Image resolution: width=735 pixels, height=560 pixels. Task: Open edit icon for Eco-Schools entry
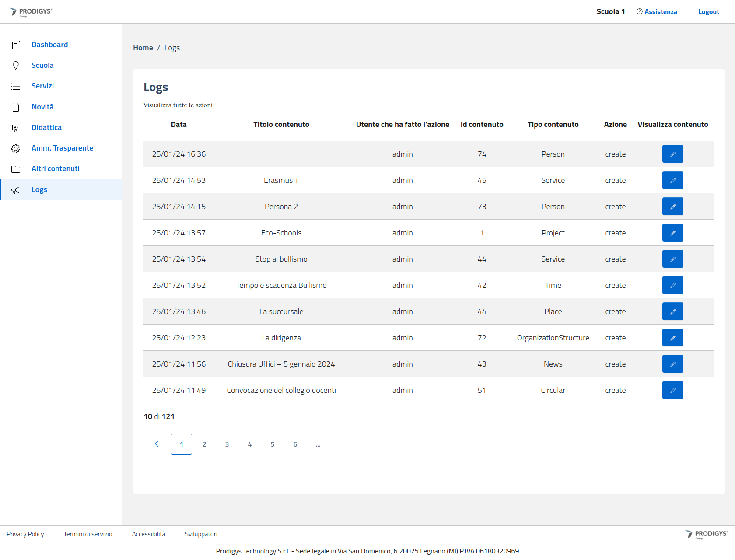(x=672, y=233)
